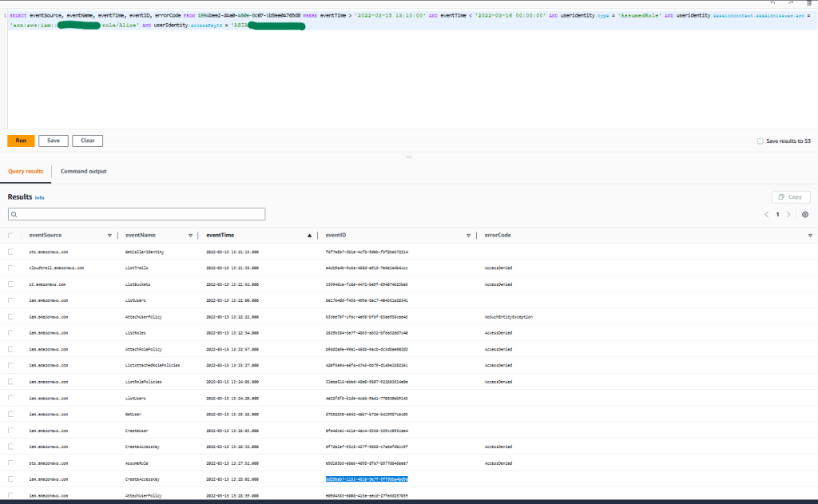Image resolution: width=818 pixels, height=504 pixels.
Task: Check the select-all checkbox in results header
Action: coord(10,235)
